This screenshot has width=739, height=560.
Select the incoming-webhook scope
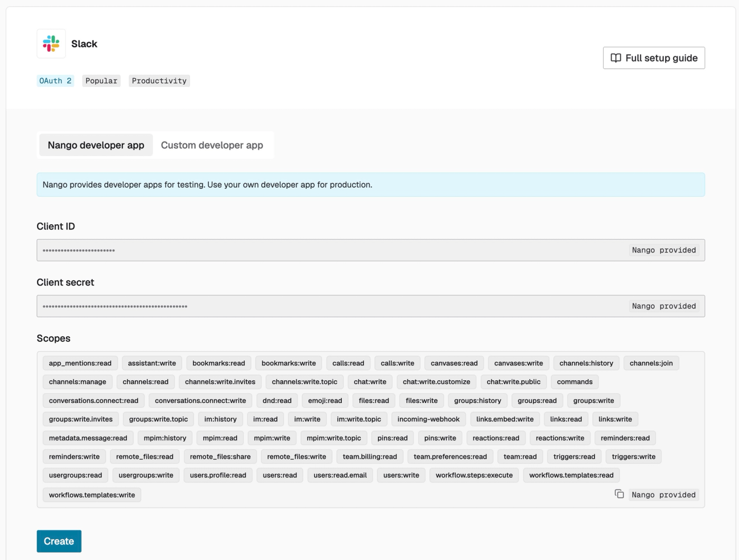(x=429, y=419)
